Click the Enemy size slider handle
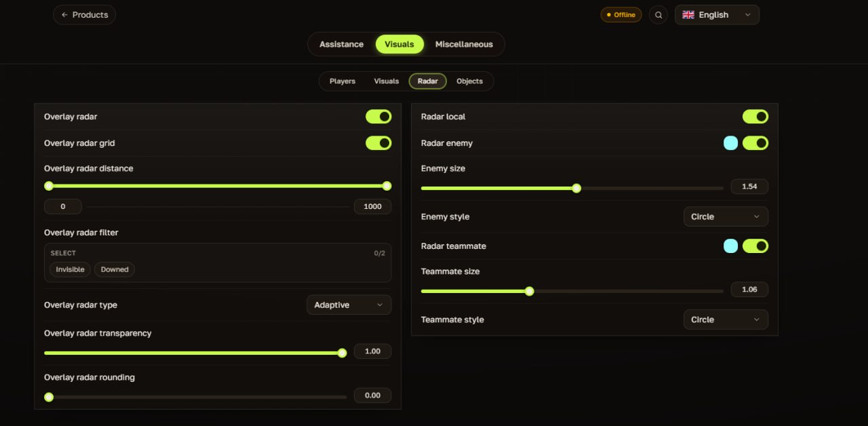Screen dimensions: 868x426 576,189
